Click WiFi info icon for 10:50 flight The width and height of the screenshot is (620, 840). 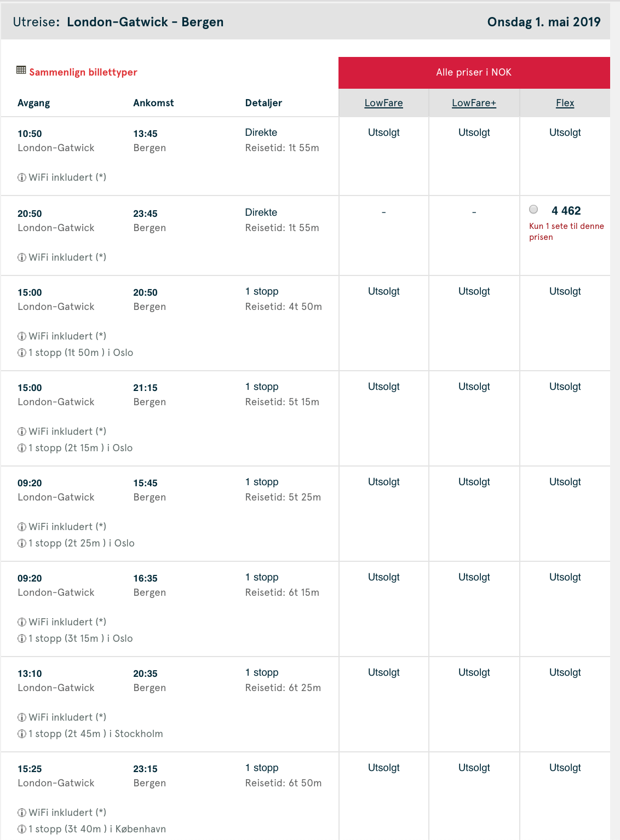point(22,177)
